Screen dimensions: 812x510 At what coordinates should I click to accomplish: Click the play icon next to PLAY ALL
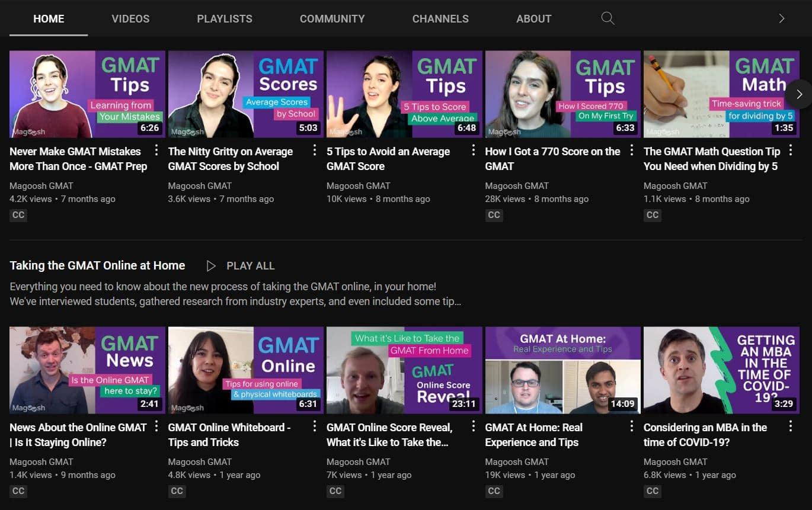[211, 265]
